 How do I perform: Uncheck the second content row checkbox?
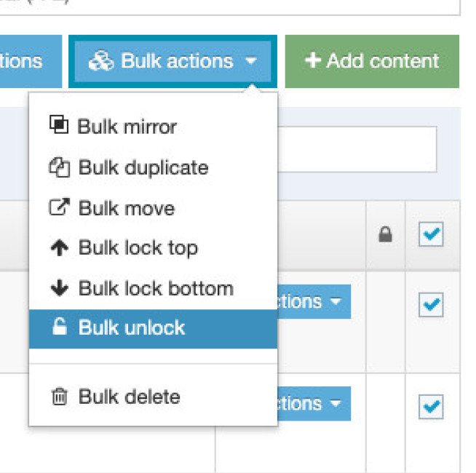[x=431, y=406]
